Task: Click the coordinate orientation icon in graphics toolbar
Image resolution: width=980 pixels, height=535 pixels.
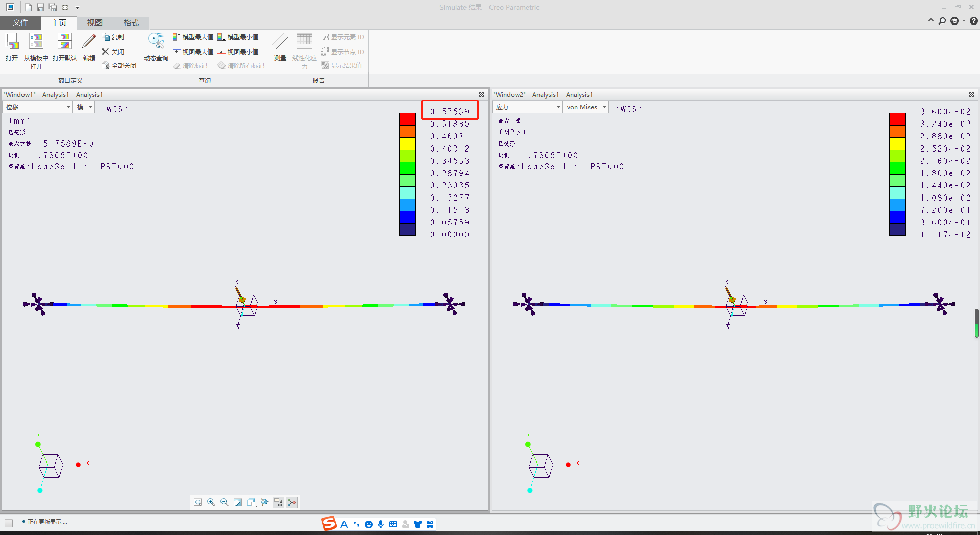Action: pos(265,503)
